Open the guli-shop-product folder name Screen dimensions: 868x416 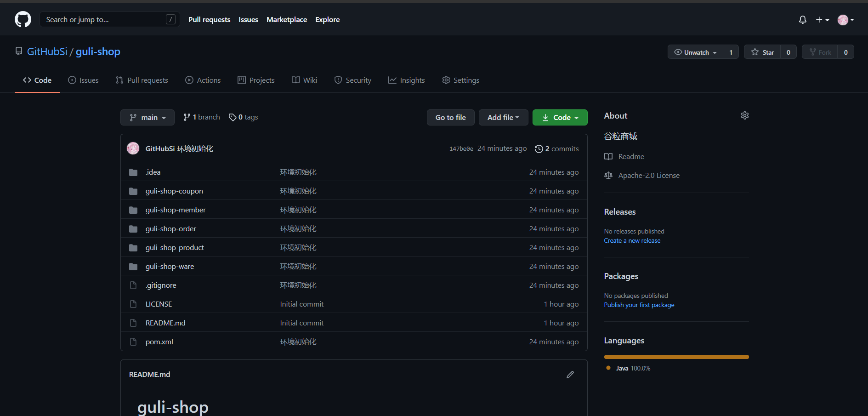click(x=175, y=248)
